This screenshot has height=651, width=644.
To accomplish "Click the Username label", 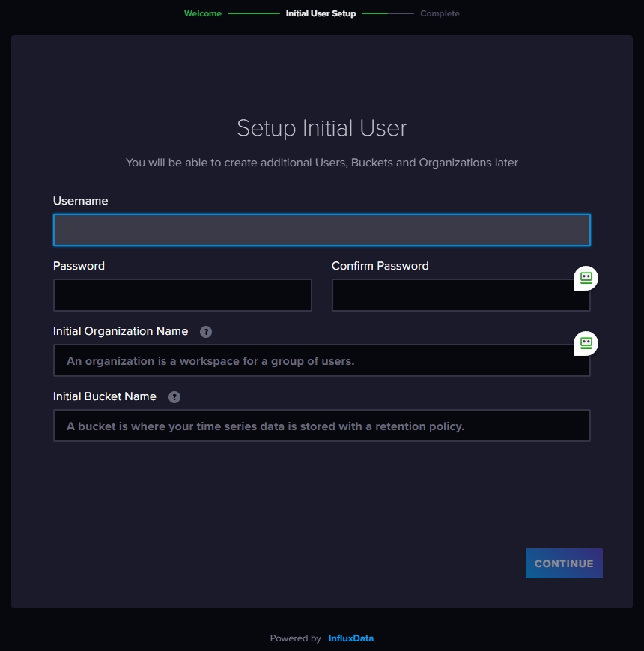I will (x=80, y=201).
